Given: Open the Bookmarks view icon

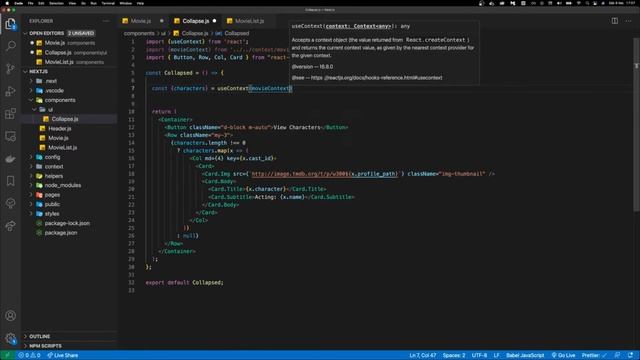Looking at the screenshot, I should (11, 181).
